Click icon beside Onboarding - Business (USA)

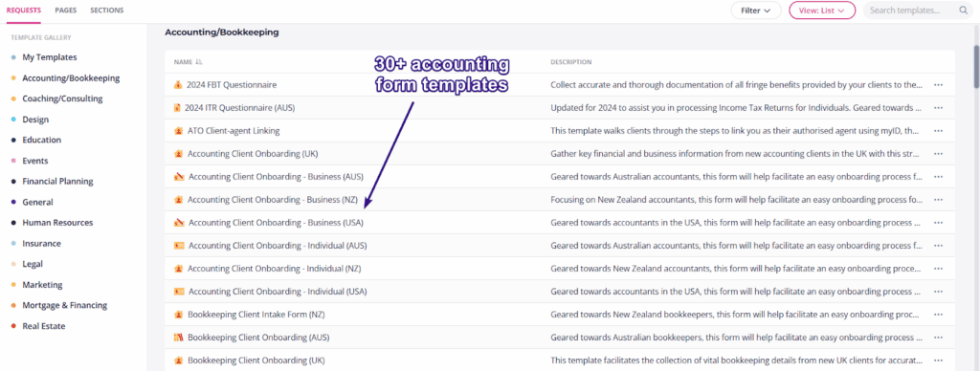coord(178,223)
